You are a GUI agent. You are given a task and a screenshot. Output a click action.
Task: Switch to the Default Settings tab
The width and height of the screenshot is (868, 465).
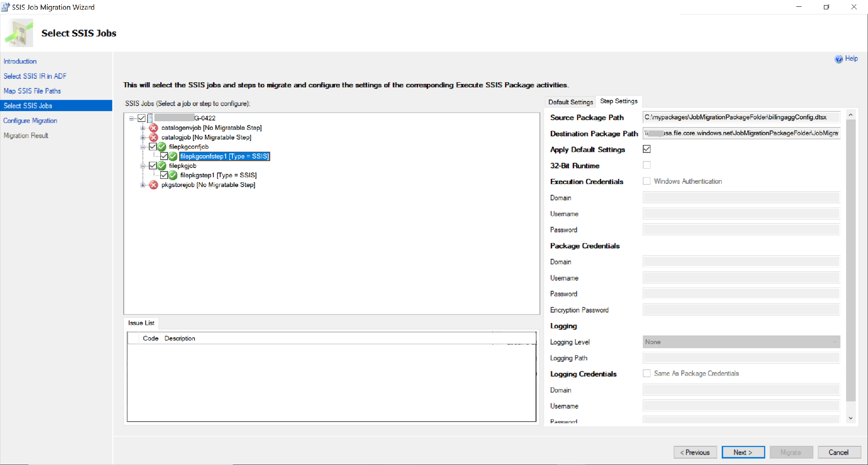point(570,101)
